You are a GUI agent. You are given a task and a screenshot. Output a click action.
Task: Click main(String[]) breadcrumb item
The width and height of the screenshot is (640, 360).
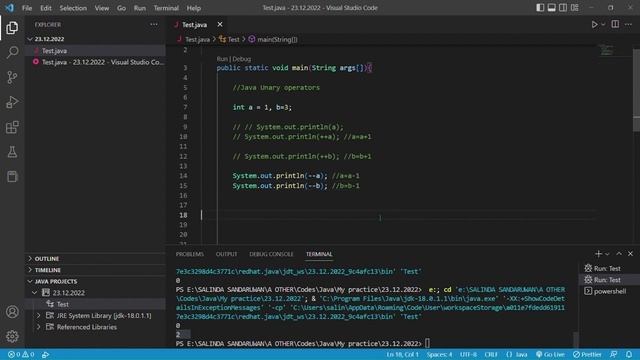(x=273, y=40)
